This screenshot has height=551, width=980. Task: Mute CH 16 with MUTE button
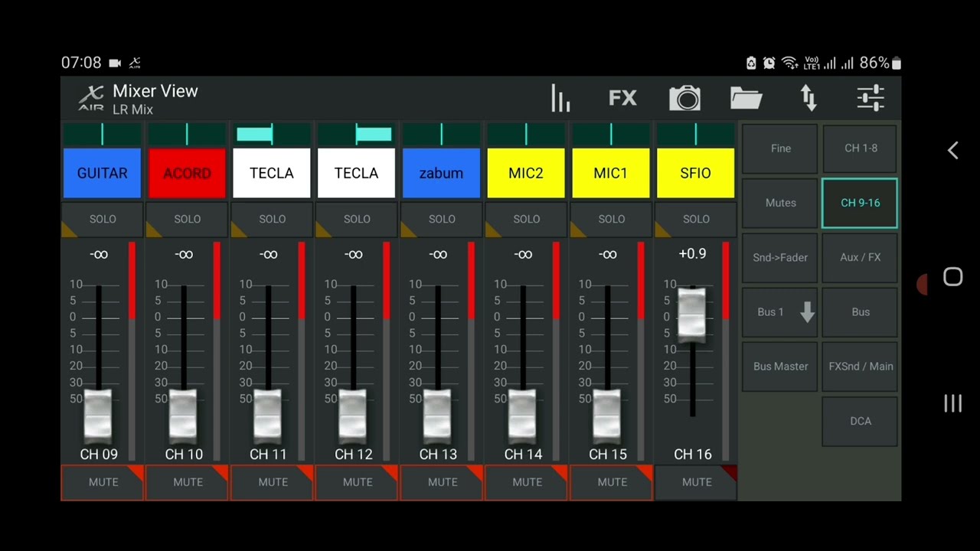pos(697,483)
